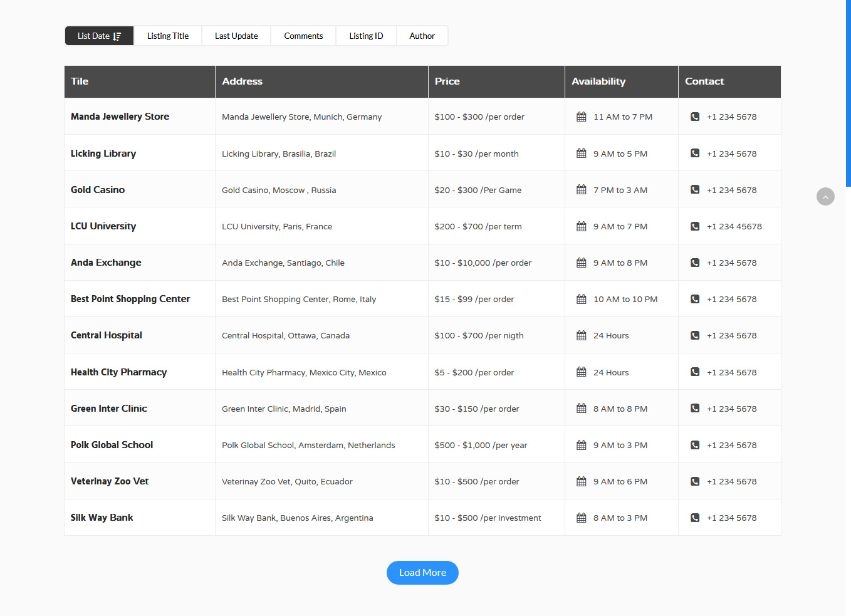The height and width of the screenshot is (616, 851).
Task: Click the phone icon in Green Inter Clinic row
Action: pyautogui.click(x=694, y=408)
